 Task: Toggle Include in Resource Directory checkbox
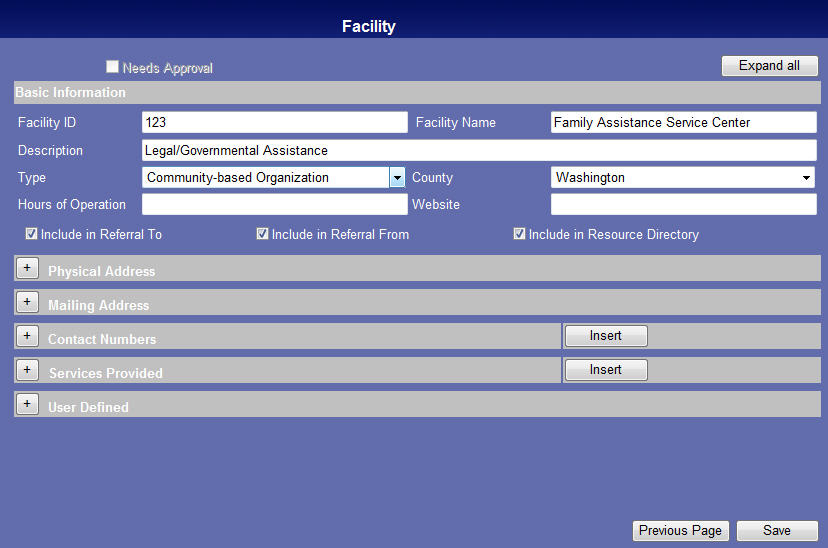[519, 233]
